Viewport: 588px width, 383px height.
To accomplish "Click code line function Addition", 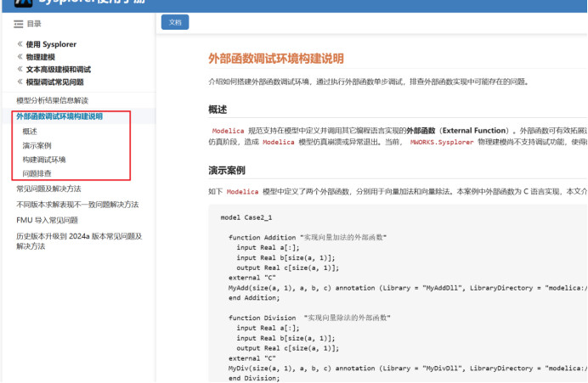I will [x=308, y=237].
